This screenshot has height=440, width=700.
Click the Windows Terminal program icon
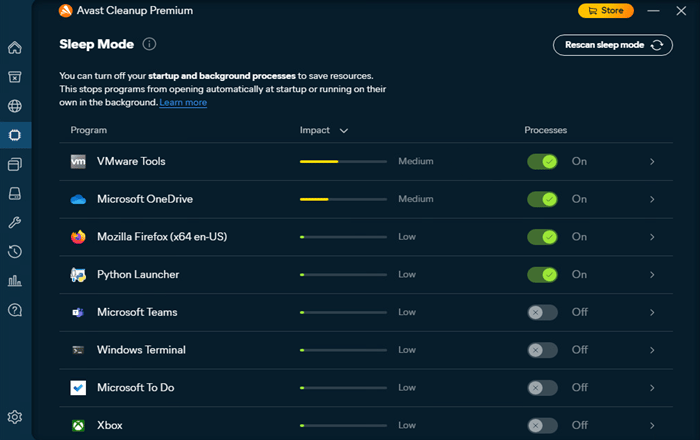point(78,350)
